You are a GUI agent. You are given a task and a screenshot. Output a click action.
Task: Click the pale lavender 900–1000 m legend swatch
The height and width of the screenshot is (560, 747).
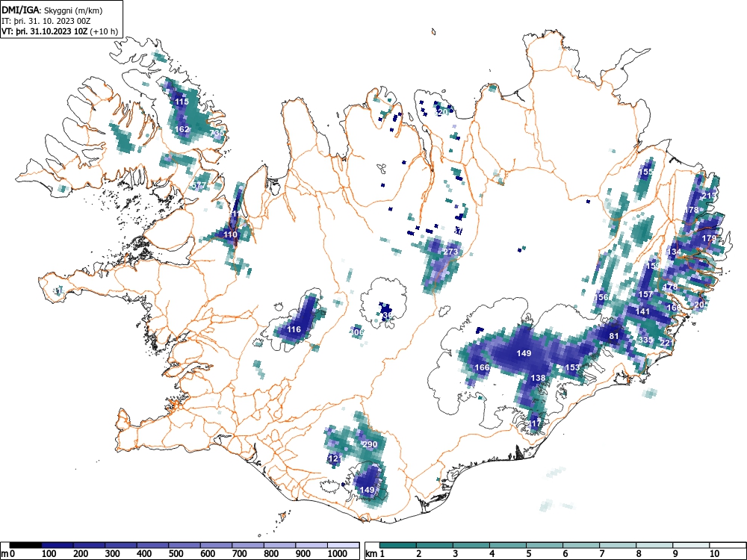click(311, 545)
